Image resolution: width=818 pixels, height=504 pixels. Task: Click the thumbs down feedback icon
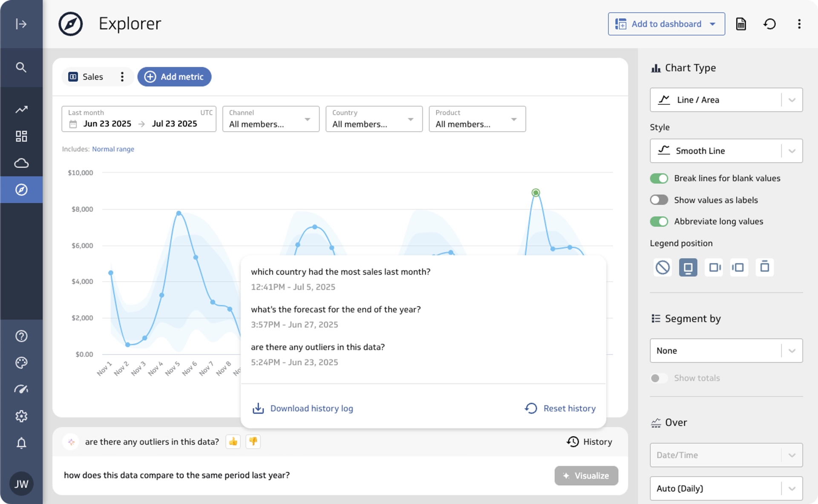click(253, 442)
